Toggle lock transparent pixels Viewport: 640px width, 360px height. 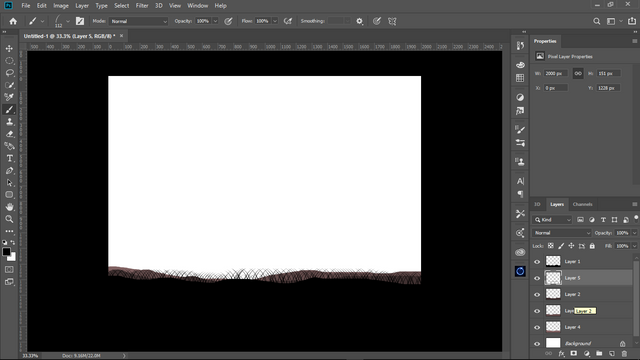[551, 246]
